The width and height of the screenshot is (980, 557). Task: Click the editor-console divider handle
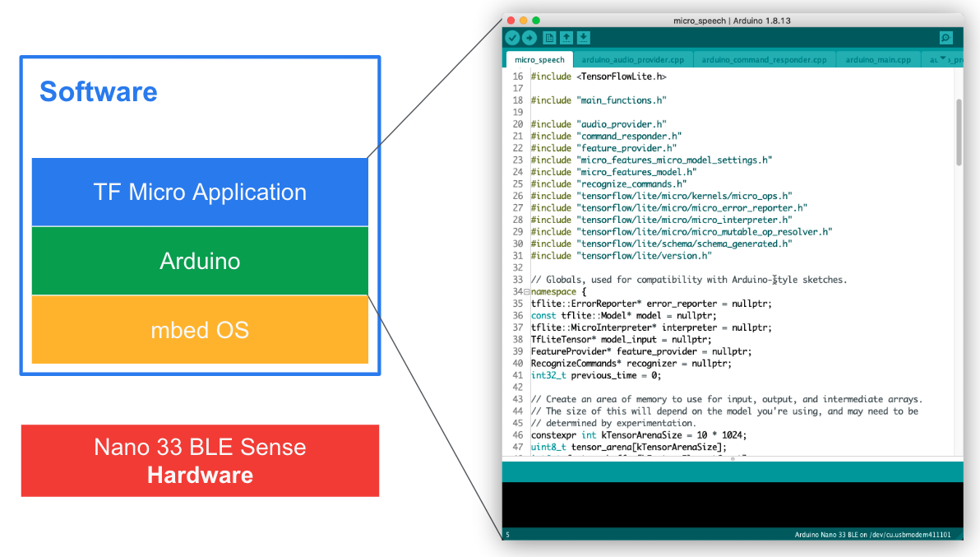(x=732, y=458)
